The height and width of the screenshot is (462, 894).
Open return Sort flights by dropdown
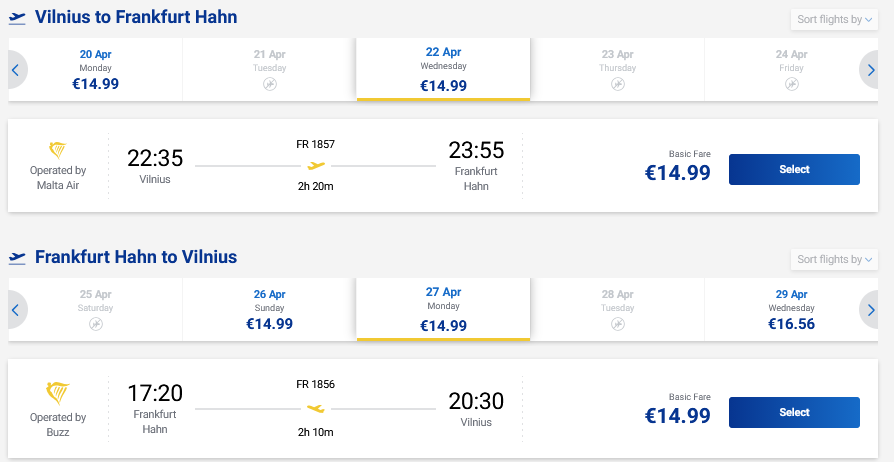(836, 259)
